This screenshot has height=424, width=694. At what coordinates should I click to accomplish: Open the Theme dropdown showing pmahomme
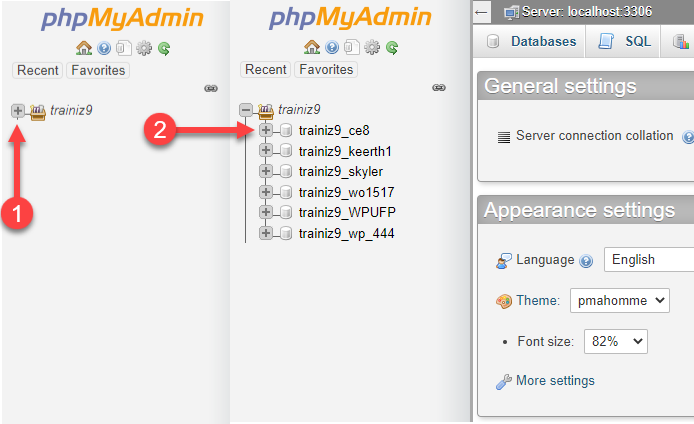(620, 301)
